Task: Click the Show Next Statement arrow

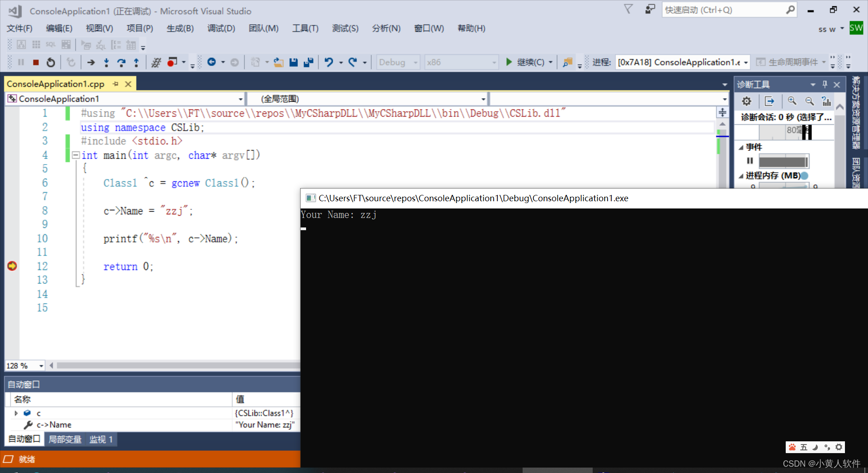Action: pos(91,62)
